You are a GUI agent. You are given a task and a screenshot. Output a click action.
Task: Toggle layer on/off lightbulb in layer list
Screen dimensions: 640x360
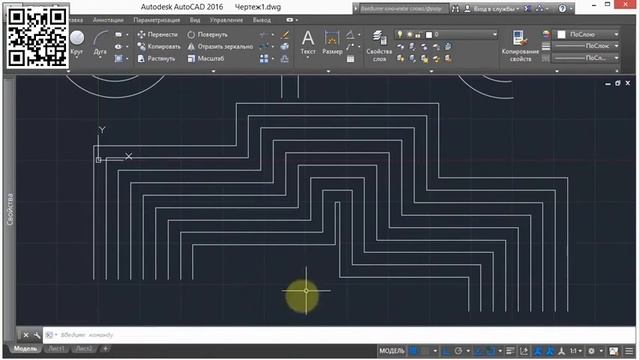coord(400,35)
